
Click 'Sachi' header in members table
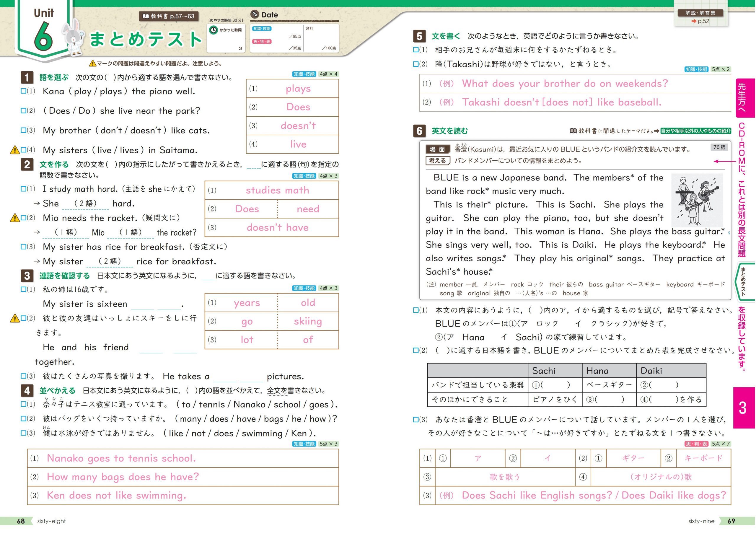[x=544, y=371]
